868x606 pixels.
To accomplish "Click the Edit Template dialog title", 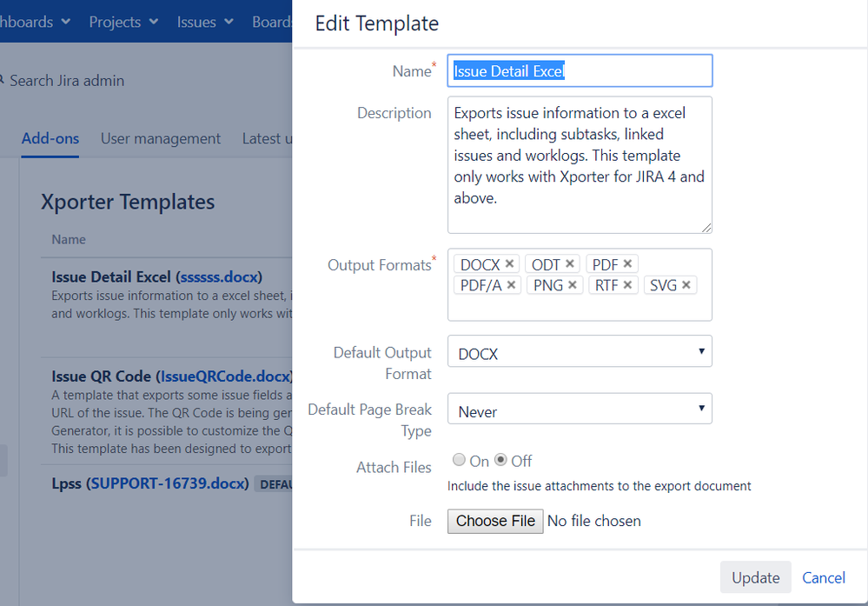I will (377, 23).
